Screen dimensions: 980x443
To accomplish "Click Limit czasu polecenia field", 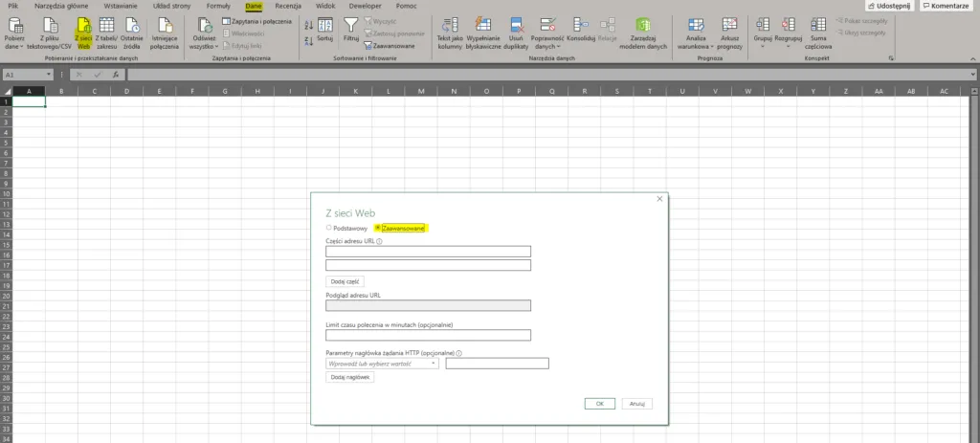I will (428, 335).
